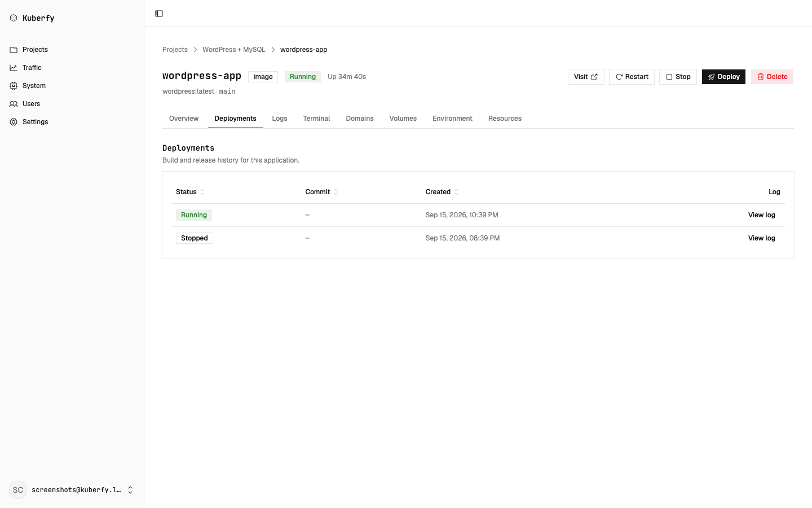Sort the table by Commit column

[x=321, y=192]
